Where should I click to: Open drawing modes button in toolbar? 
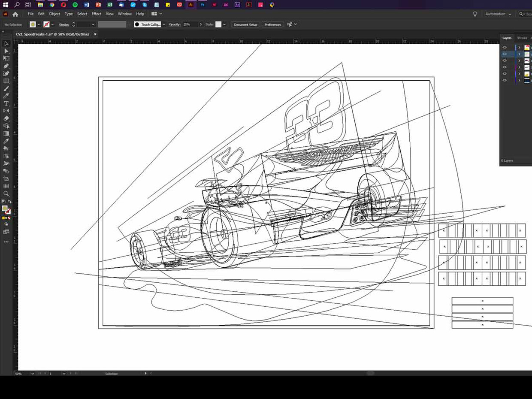pos(6,224)
